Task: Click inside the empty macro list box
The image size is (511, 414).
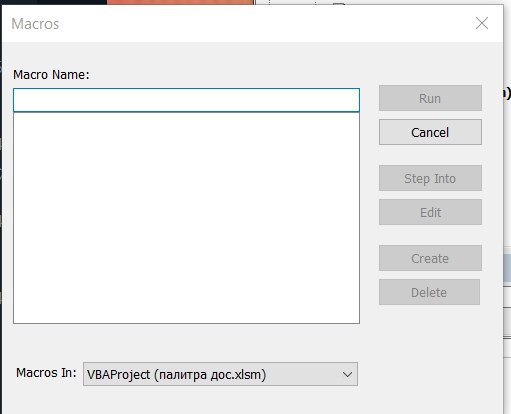Action: (x=186, y=218)
